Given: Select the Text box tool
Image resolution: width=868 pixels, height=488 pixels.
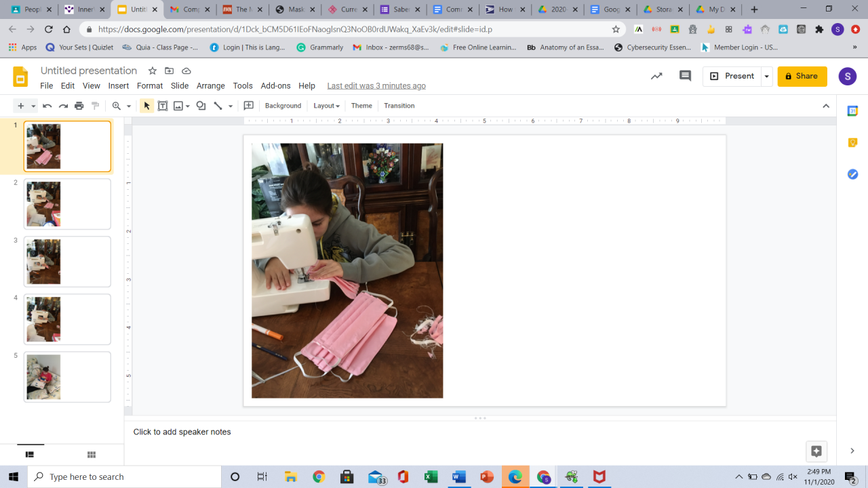Looking at the screenshot, I should click(x=163, y=106).
